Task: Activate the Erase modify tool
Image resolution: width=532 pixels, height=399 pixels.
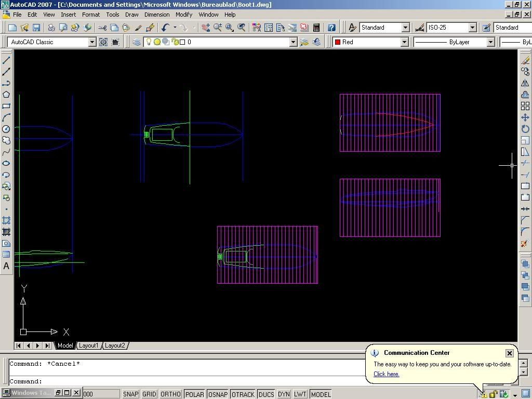Action: 525,60
